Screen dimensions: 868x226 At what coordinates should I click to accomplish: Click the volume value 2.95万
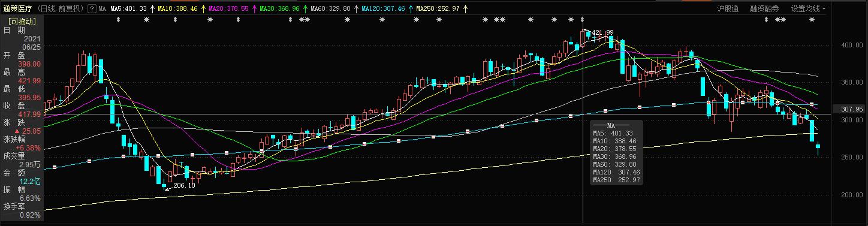30,164
